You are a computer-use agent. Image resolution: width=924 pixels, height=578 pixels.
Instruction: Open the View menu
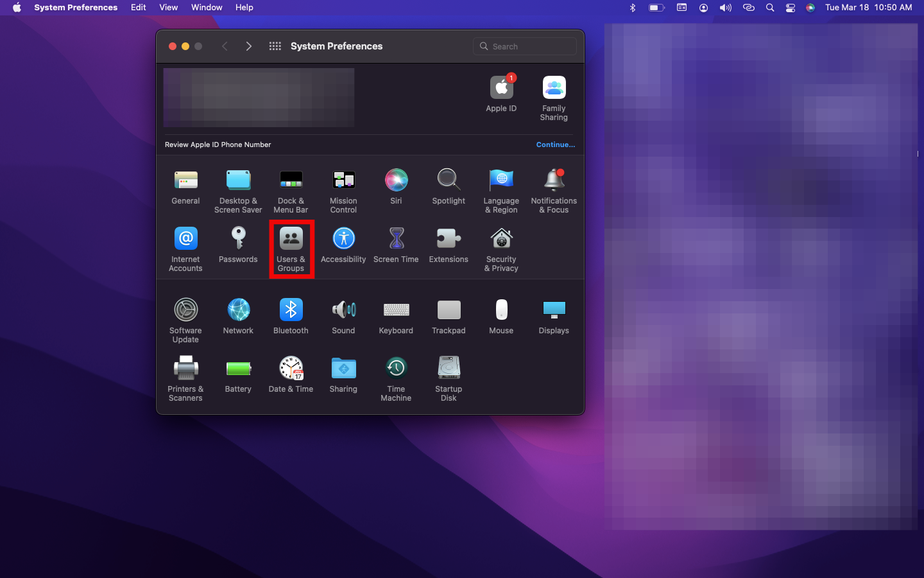(x=169, y=8)
